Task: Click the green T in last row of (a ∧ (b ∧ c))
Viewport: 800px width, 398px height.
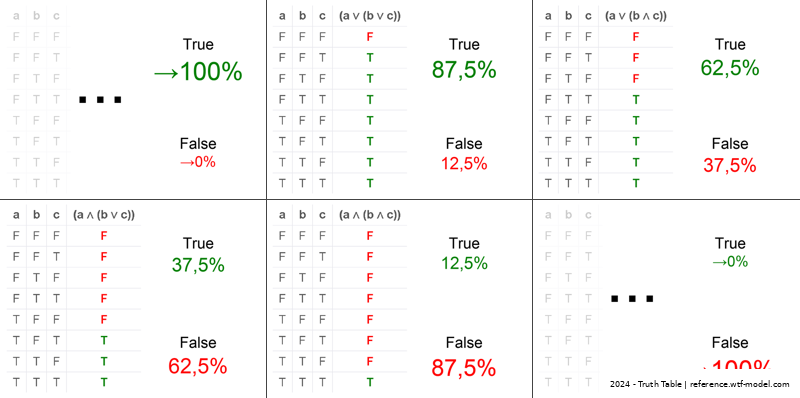Action: [370, 382]
